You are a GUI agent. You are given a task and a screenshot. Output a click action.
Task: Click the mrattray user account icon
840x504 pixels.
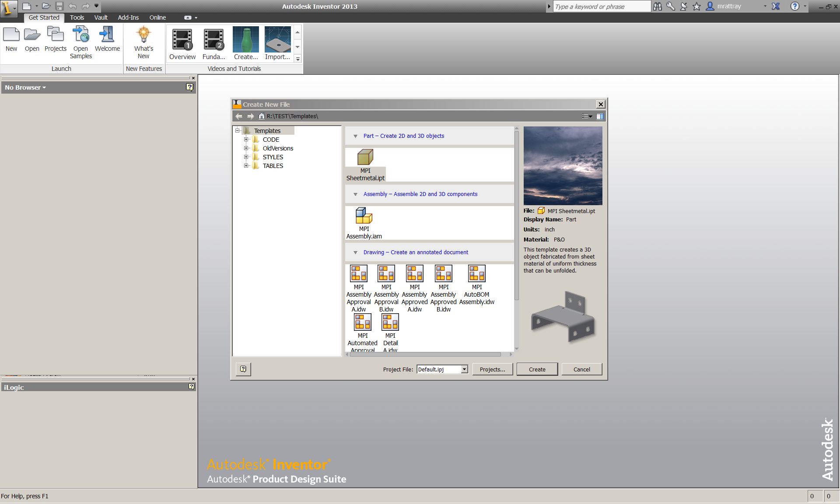click(710, 6)
